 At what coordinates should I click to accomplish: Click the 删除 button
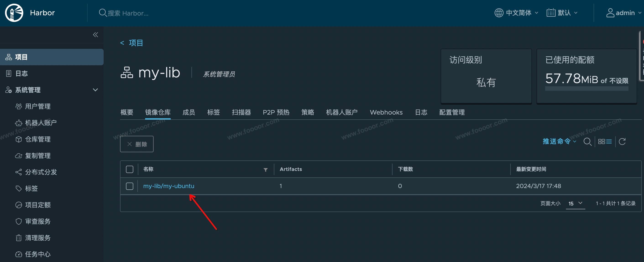tap(137, 144)
